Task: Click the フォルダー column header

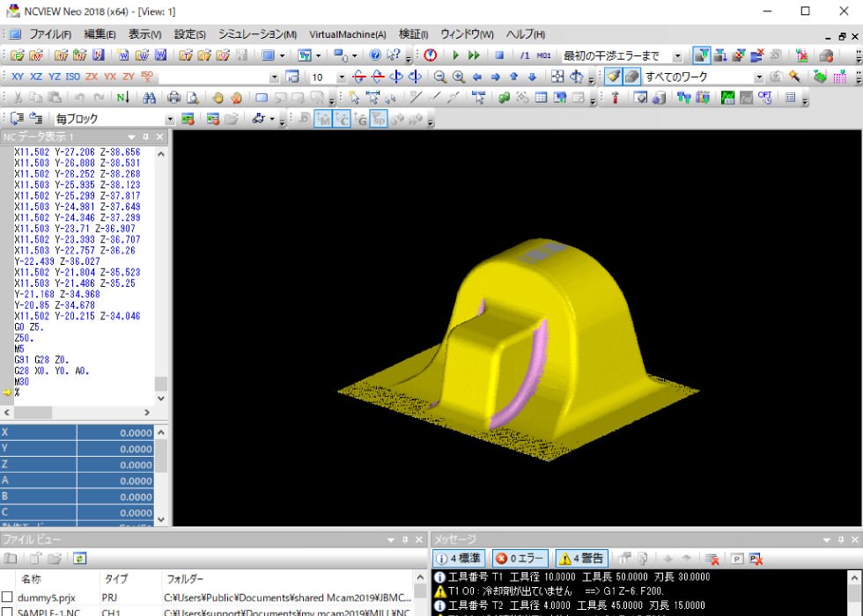Action: [185, 579]
